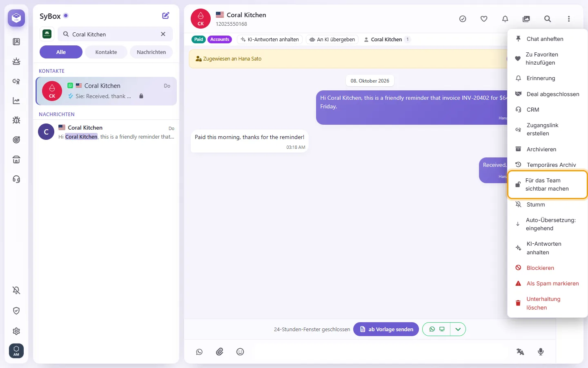588x368 pixels.
Task: Open the analytics chart icon in sidebar
Action: [16, 101]
